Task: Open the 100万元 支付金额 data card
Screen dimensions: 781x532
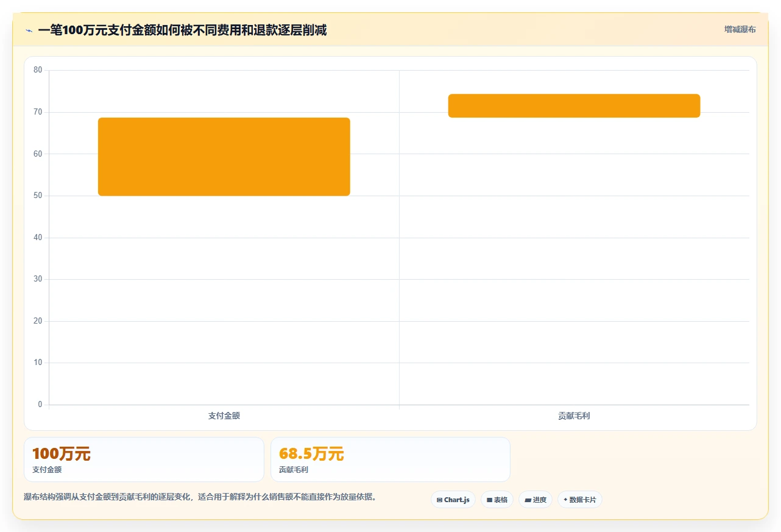Action: point(144,459)
